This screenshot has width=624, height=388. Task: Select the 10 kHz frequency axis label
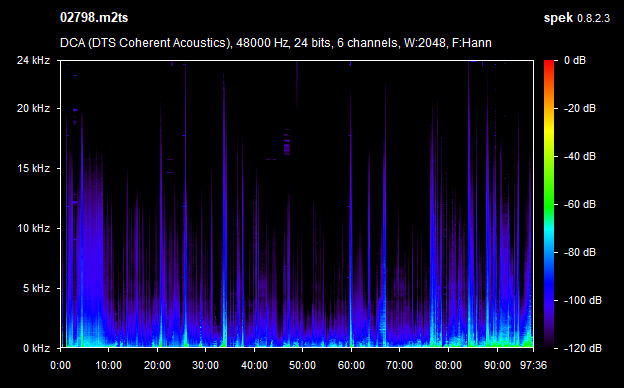point(33,228)
